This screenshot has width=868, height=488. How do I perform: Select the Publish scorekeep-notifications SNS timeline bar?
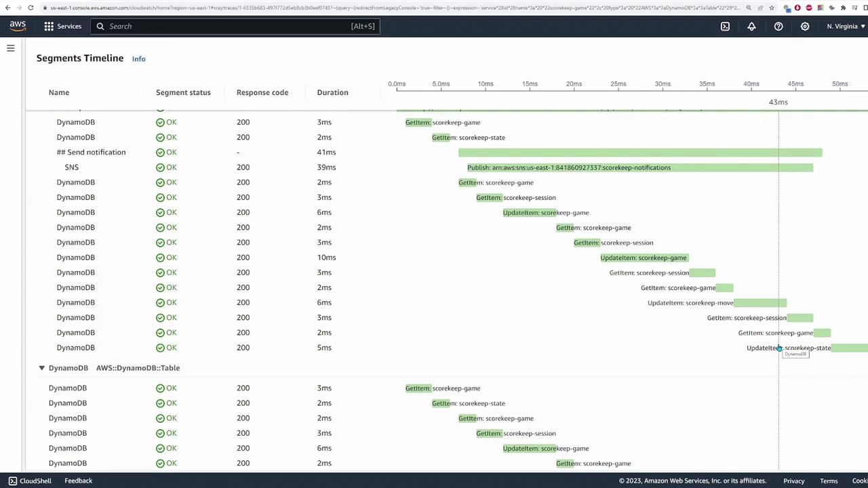640,167
